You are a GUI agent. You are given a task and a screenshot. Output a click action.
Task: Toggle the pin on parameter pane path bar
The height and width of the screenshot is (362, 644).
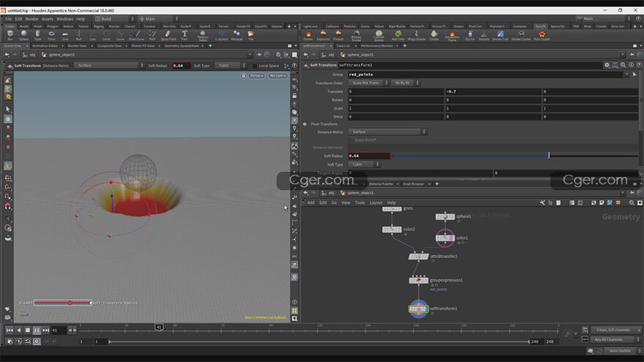[x=632, y=55]
